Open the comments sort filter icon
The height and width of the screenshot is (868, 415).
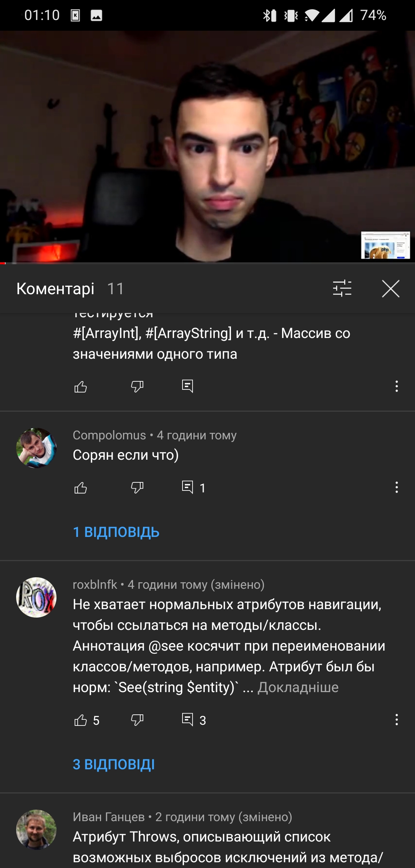click(x=342, y=288)
